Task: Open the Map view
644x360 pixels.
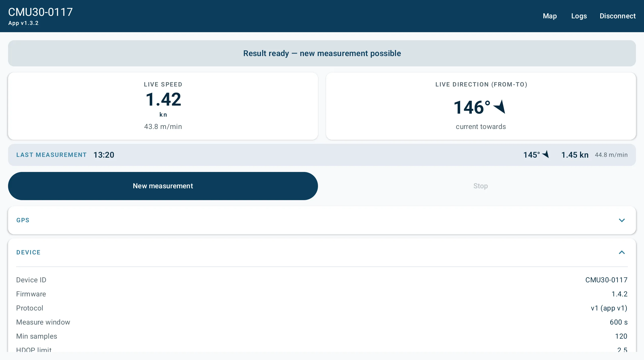Action: [550, 16]
